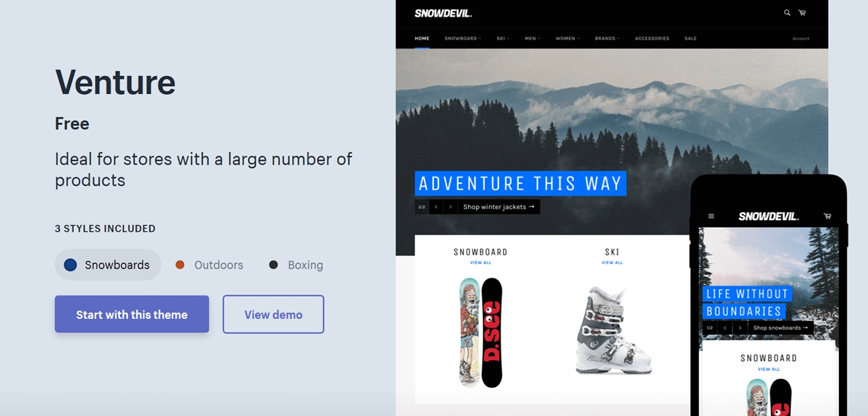
Task: Click the orange Outdoors color dot
Action: [180, 265]
